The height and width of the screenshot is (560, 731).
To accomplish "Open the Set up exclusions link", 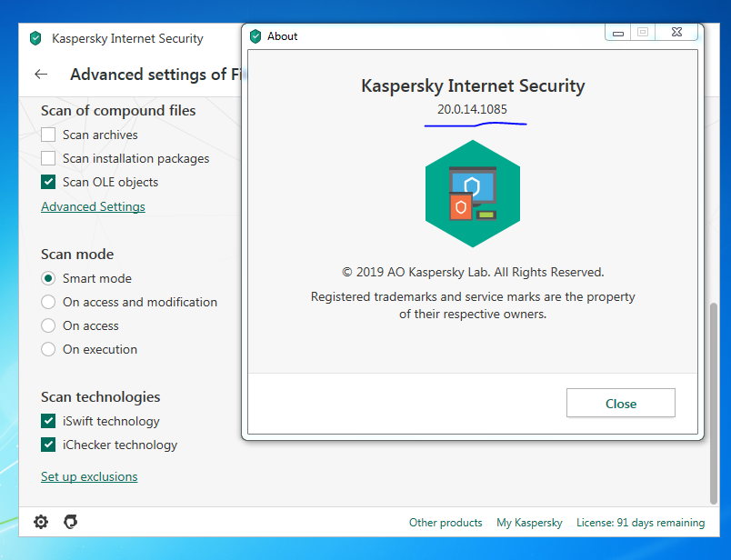I will 89,476.
